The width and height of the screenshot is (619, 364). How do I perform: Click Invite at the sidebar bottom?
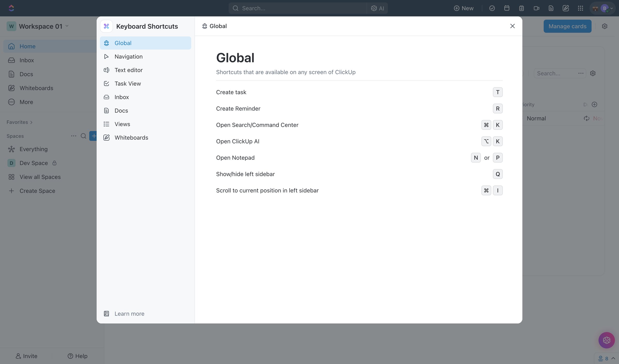(x=26, y=356)
